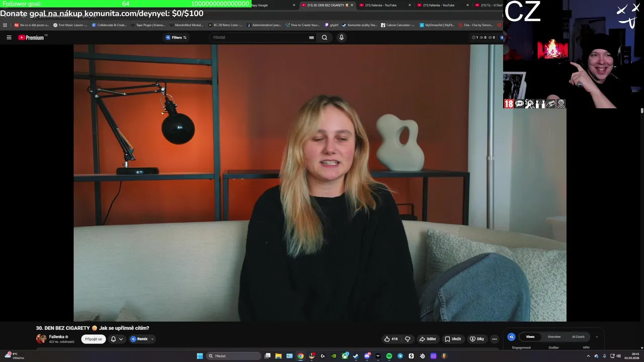Open the Komunita služby Ste... bookmark
This screenshot has height=362, width=644.
coord(360,25)
